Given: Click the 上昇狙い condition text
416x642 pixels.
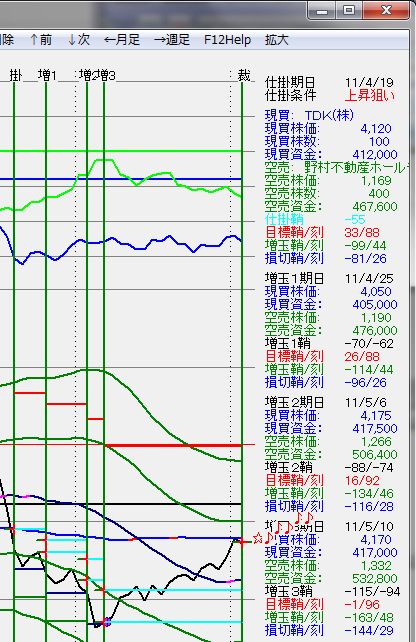Looking at the screenshot, I should 370,95.
